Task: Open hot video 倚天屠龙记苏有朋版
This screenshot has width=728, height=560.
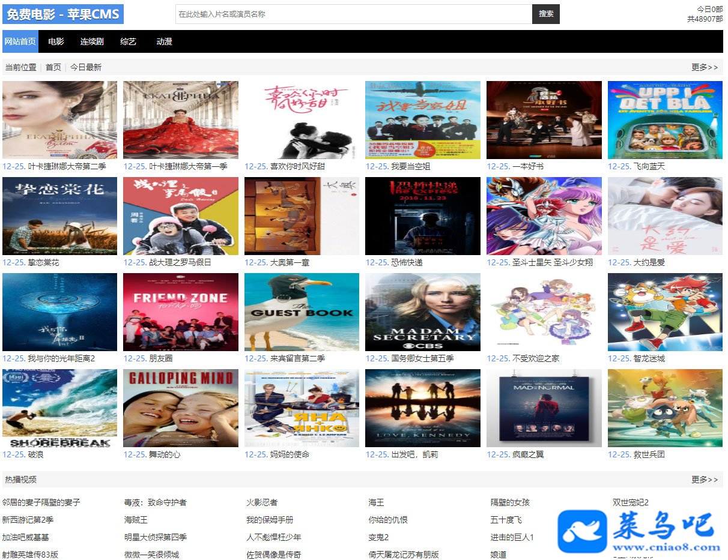Action: (404, 555)
